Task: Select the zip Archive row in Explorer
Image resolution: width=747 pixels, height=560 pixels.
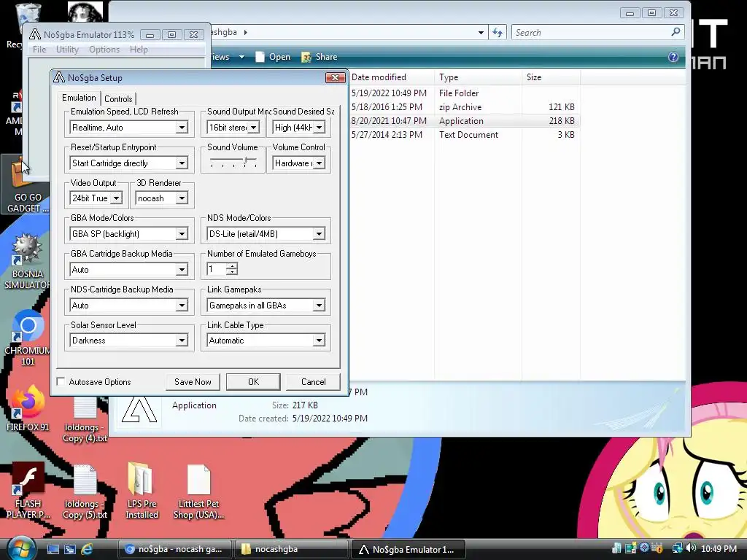Action: coord(464,107)
